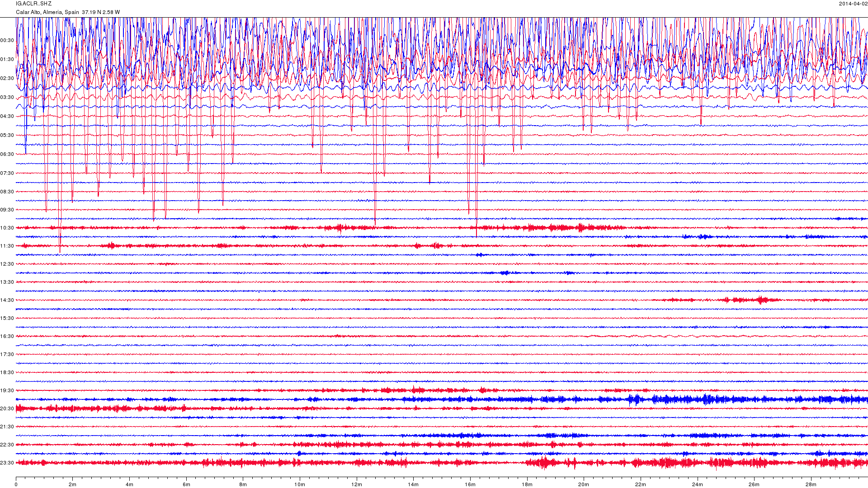Click the station code IG.ACLR..SHZ
The height and width of the screenshot is (488, 868).
(34, 4)
